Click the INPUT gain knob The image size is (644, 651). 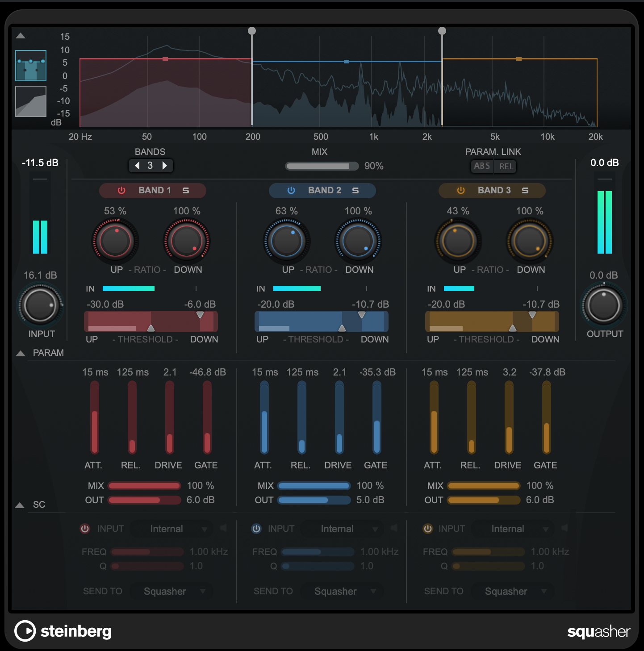click(x=40, y=306)
